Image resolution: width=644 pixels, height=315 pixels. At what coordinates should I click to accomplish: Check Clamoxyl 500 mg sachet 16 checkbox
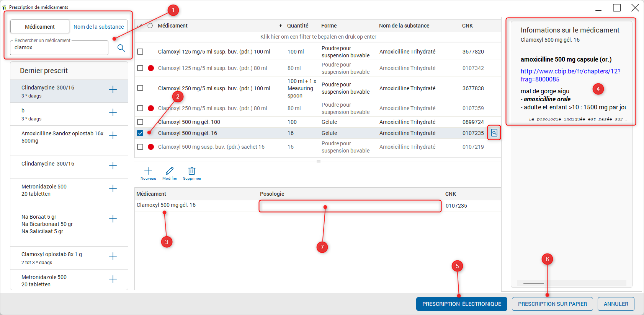[140, 147]
